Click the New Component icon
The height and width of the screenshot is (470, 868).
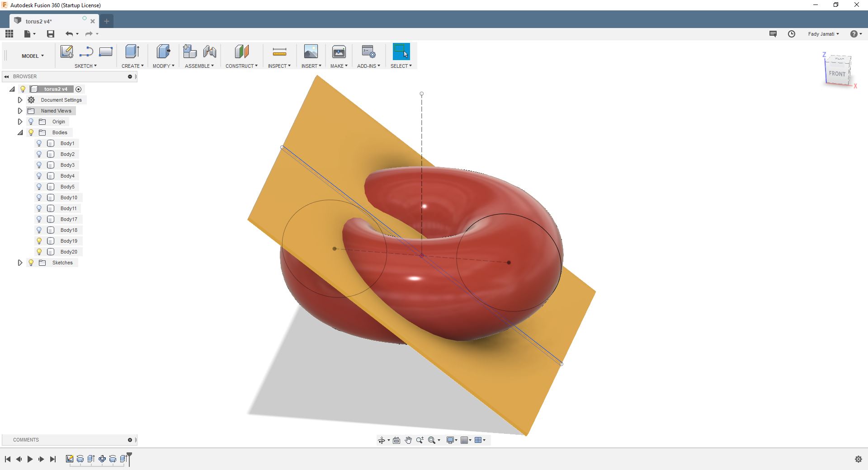[x=189, y=52]
